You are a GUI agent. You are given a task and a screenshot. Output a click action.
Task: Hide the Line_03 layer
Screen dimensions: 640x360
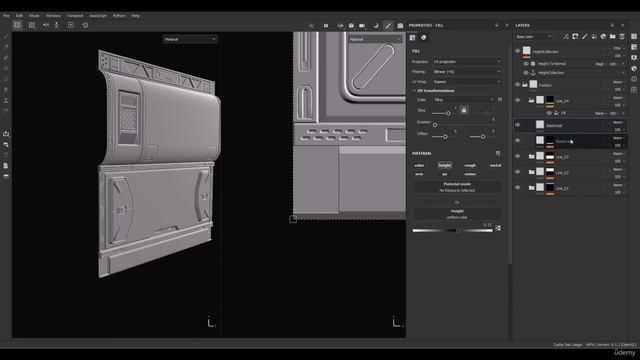518,156
